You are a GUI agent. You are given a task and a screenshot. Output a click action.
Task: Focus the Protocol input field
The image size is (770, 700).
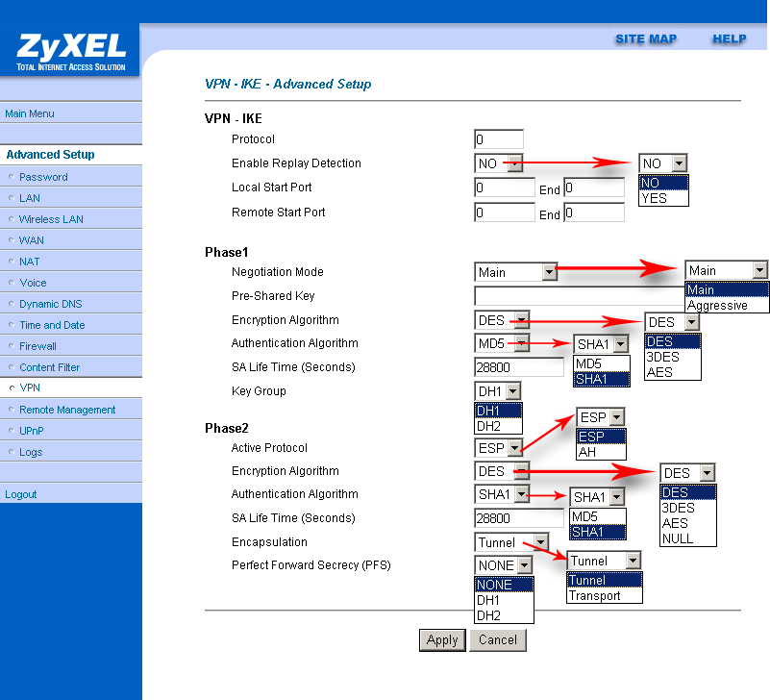click(x=499, y=139)
